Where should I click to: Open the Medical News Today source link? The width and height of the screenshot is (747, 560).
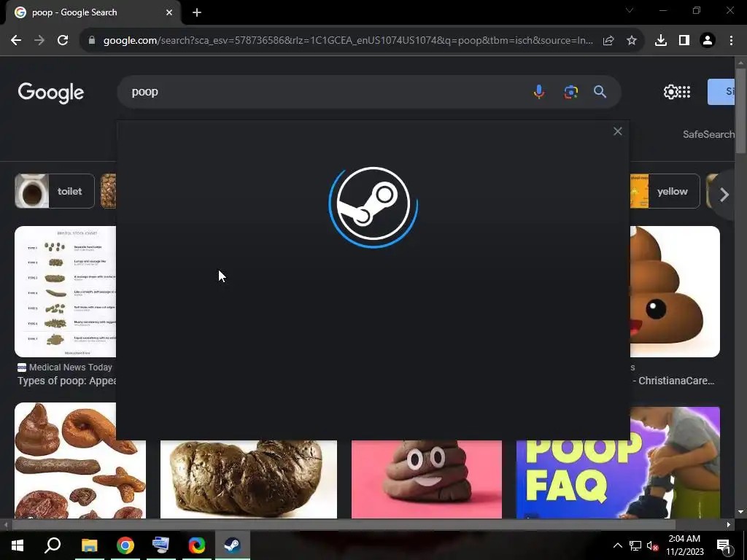(x=65, y=367)
